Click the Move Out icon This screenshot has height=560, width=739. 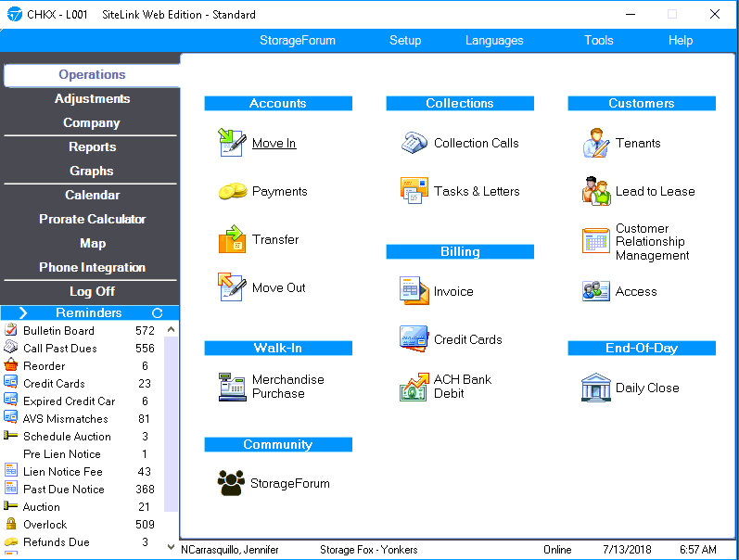(x=232, y=287)
